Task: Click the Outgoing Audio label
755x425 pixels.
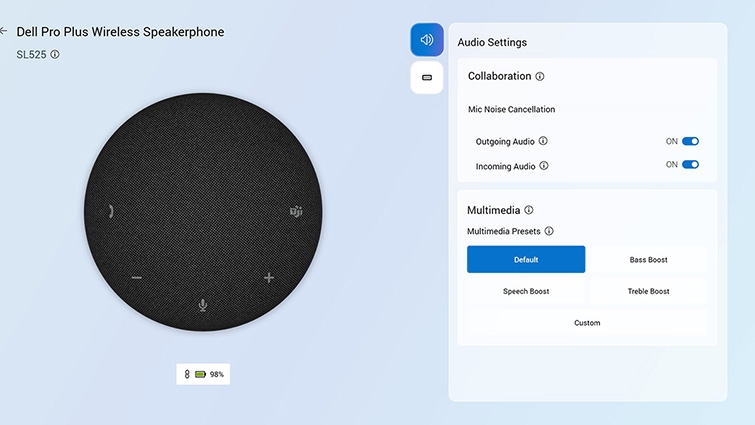Action: pos(505,142)
